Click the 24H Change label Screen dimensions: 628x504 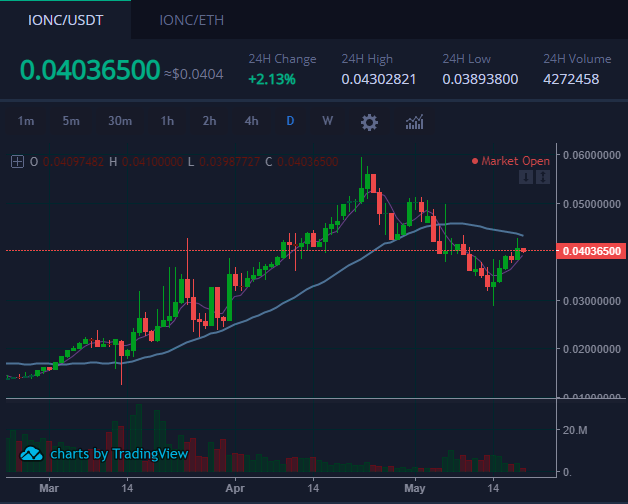tap(282, 59)
